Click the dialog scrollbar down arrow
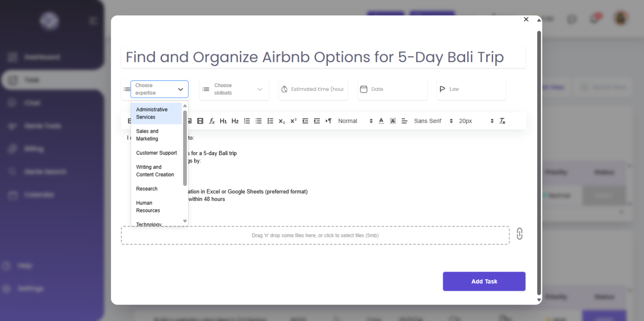 pyautogui.click(x=539, y=300)
